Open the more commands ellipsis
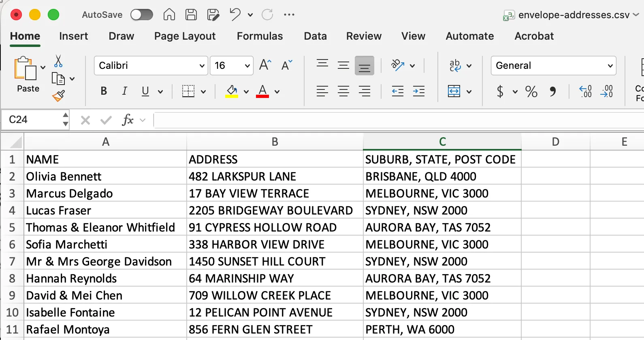644x340 pixels. [289, 15]
